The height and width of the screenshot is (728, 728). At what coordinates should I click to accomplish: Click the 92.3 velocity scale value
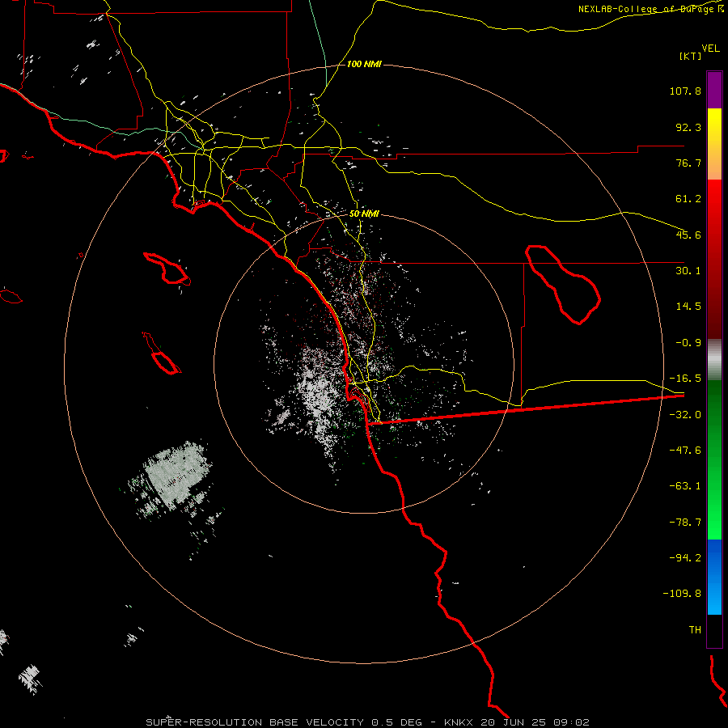pyautogui.click(x=688, y=127)
